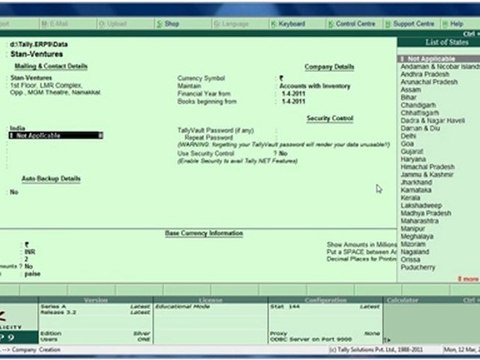Select Puducherry state entry

418,267
